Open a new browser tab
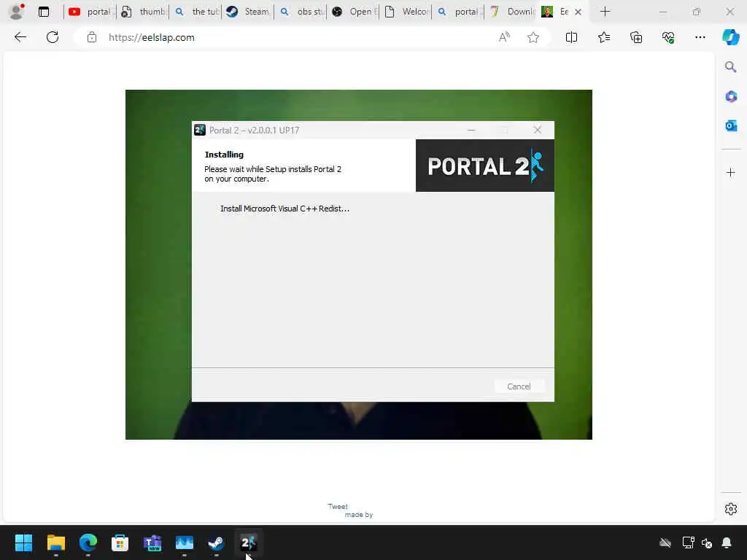The width and height of the screenshot is (747, 560). [605, 12]
